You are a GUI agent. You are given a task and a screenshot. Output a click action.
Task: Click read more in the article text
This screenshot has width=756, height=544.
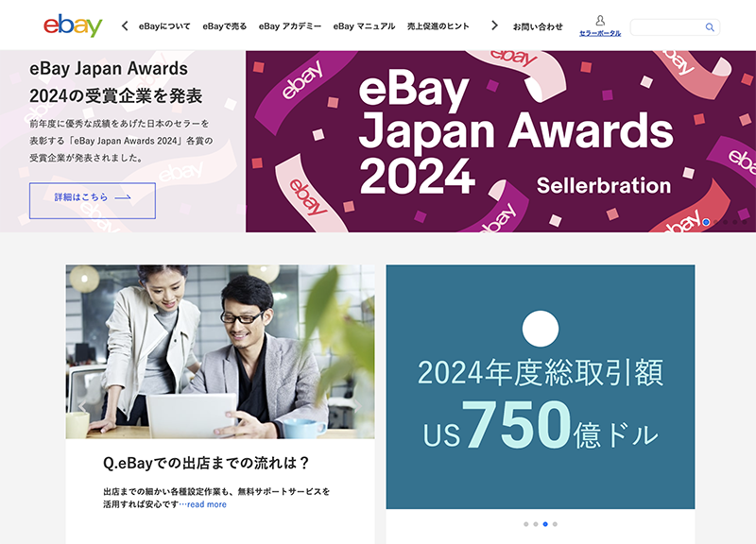(207, 504)
